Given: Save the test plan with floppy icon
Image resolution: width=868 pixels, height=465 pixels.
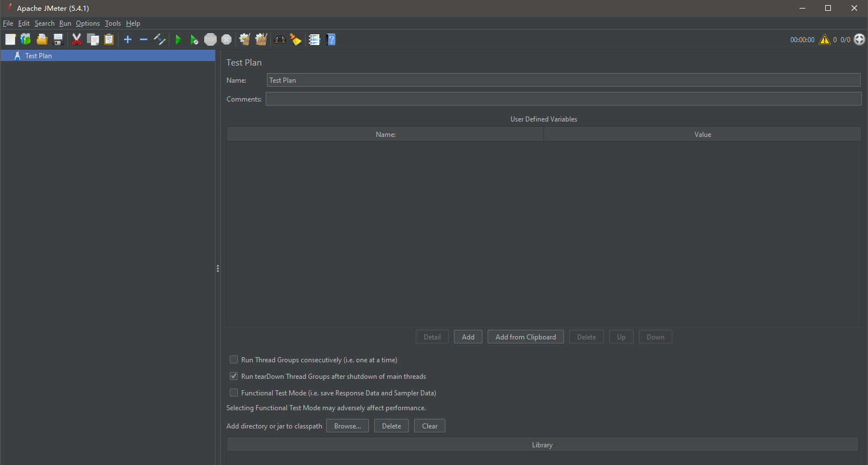Looking at the screenshot, I should click(58, 39).
